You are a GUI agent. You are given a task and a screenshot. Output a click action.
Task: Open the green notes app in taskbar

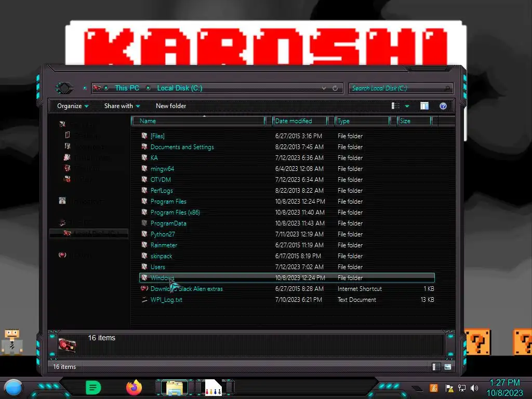click(x=94, y=388)
